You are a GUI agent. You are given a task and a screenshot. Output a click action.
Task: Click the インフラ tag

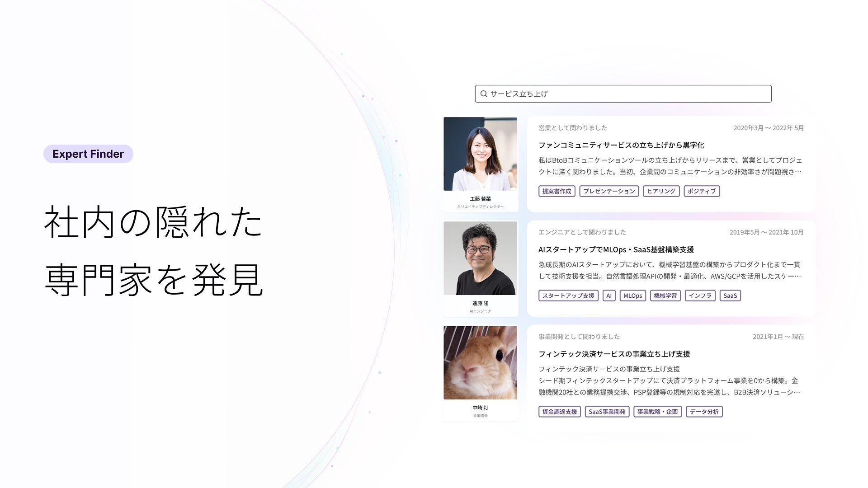coord(700,296)
